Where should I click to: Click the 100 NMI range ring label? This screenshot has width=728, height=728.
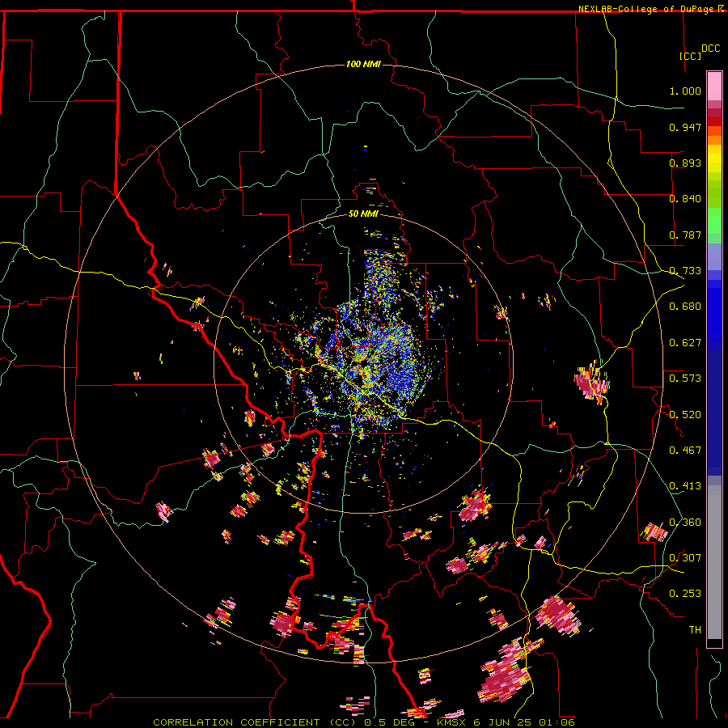point(363,64)
